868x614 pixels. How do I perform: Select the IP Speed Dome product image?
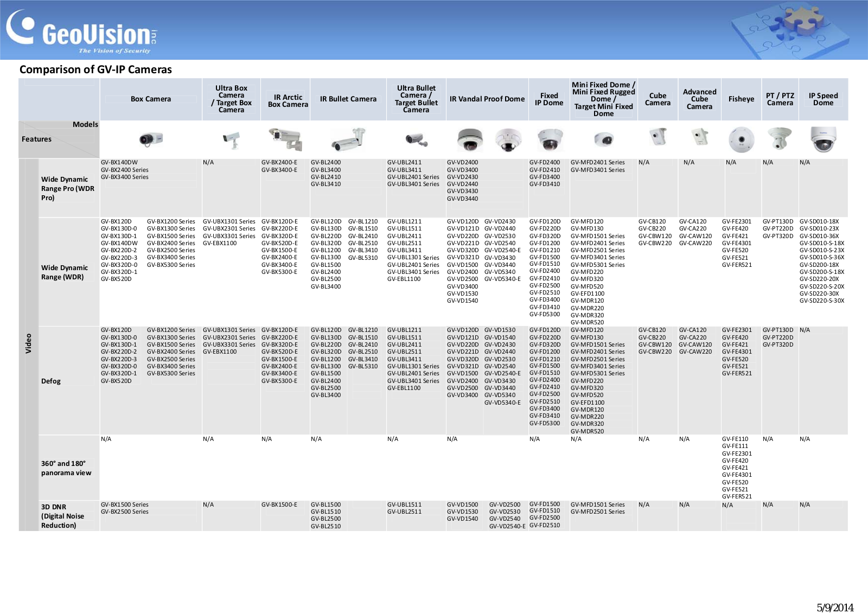(x=824, y=139)
